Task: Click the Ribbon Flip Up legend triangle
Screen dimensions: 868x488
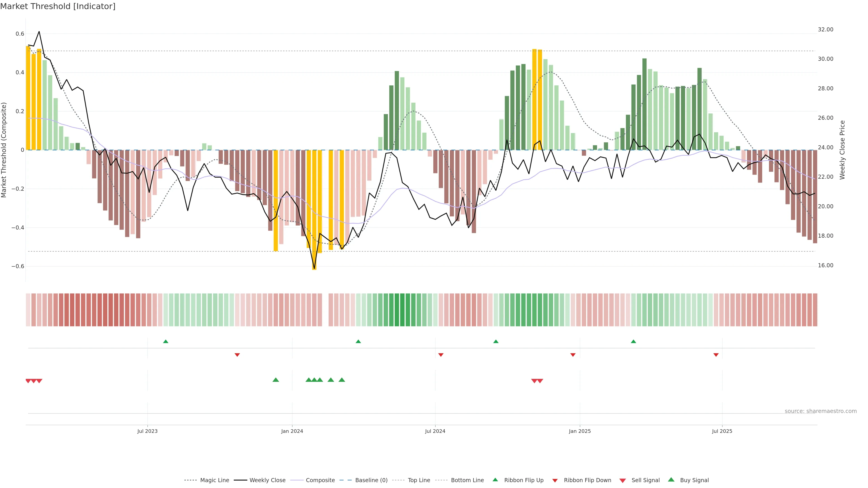Action: point(495,480)
